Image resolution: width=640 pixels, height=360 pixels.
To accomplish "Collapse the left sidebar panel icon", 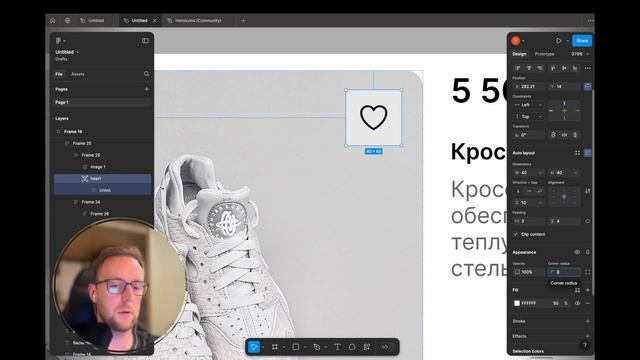I will click(145, 40).
